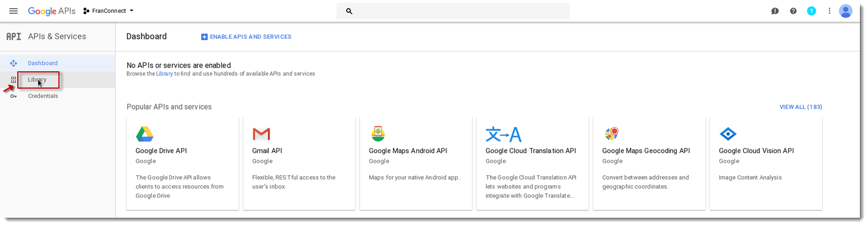The width and height of the screenshot is (868, 228).
Task: Click the APIs & Services sidebar heading
Action: (57, 36)
